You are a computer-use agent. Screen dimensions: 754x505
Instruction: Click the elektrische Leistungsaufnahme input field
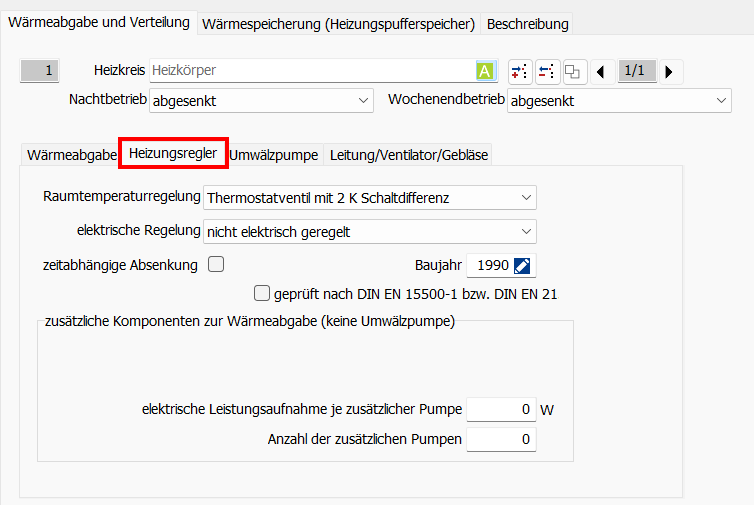501,410
